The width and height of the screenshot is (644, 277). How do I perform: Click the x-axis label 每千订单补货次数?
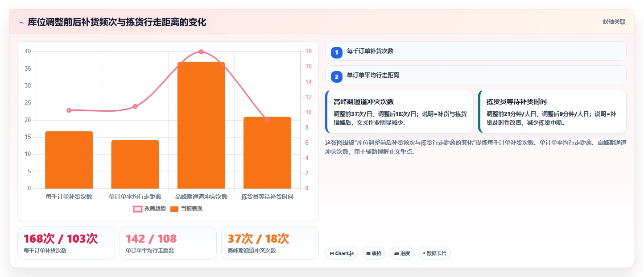[69, 197]
